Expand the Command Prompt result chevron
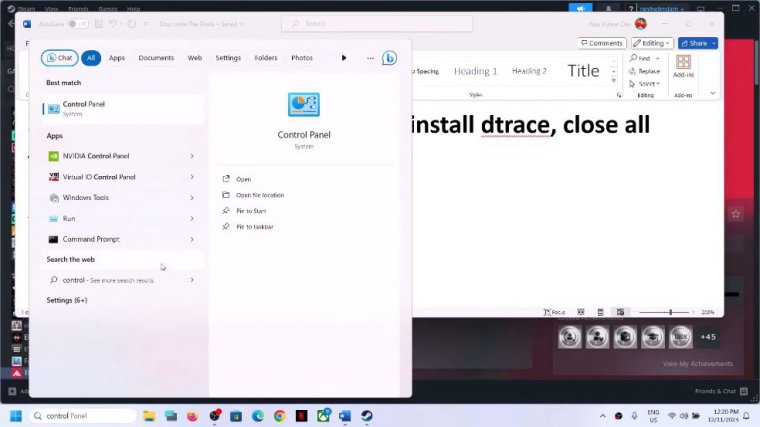This screenshot has height=427, width=760. pyautogui.click(x=192, y=239)
